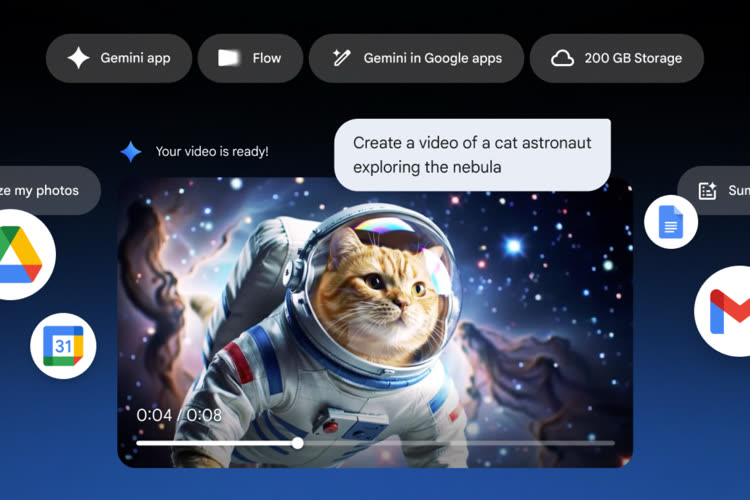Viewport: 750px width, 500px height.
Task: Click the video progress bar handle
Action: [297, 442]
